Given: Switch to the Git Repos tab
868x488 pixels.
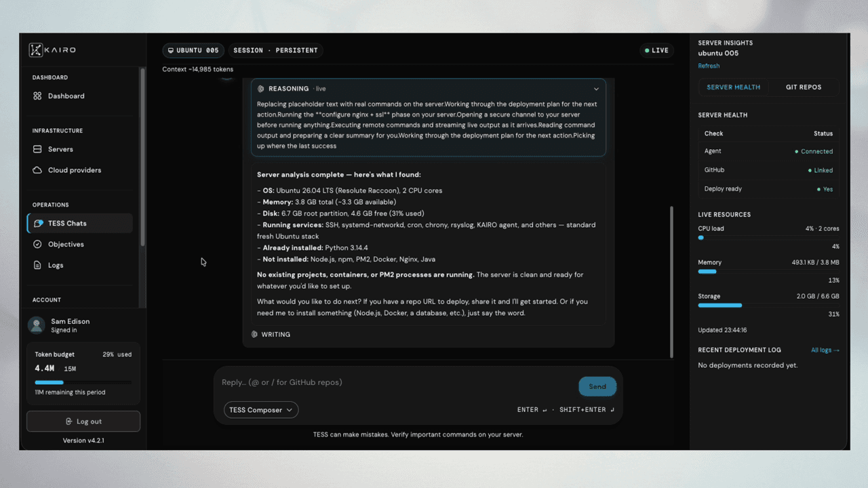Looking at the screenshot, I should [x=804, y=87].
